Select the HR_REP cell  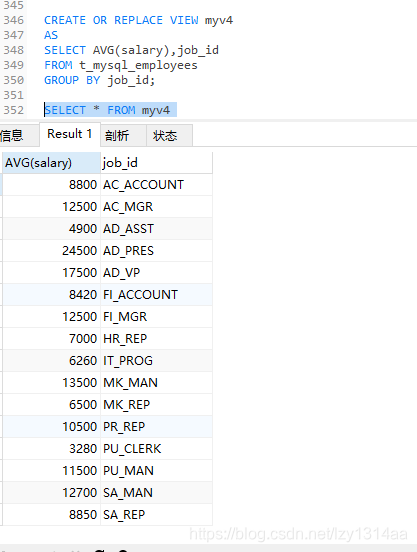click(156, 339)
